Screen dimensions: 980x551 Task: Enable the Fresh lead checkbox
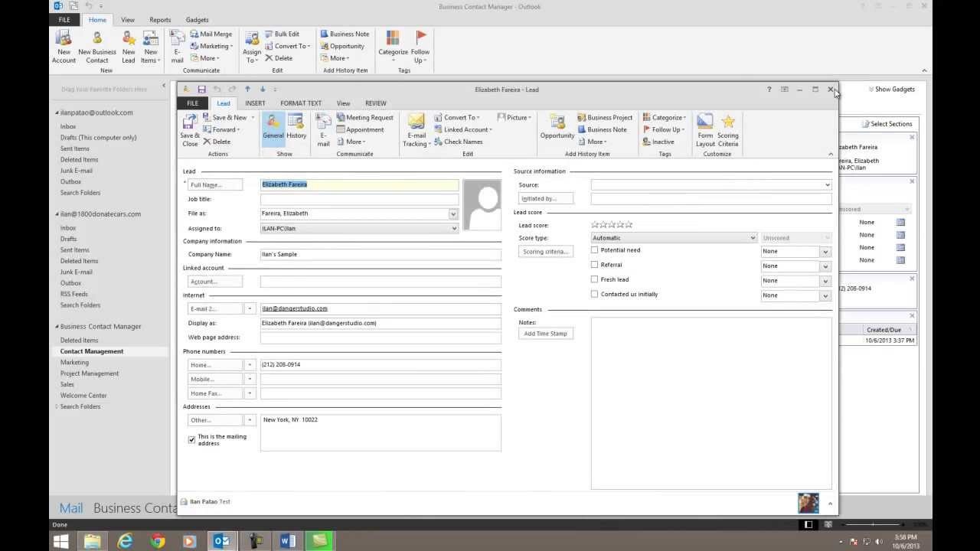tap(594, 279)
